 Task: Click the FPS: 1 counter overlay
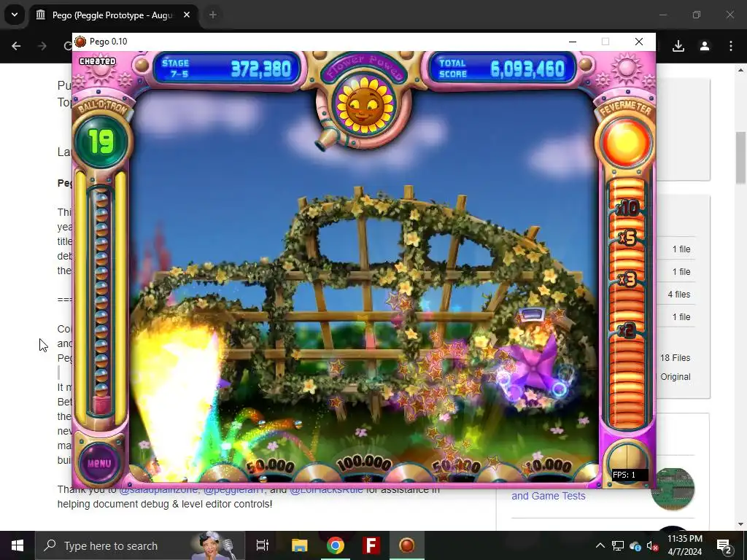(x=630, y=475)
